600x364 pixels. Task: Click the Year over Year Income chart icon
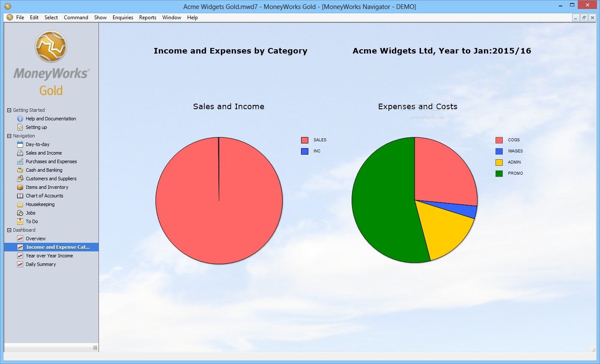(20, 256)
